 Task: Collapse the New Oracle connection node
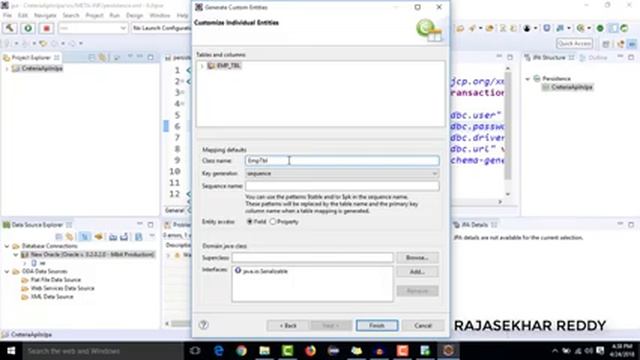click(16, 255)
